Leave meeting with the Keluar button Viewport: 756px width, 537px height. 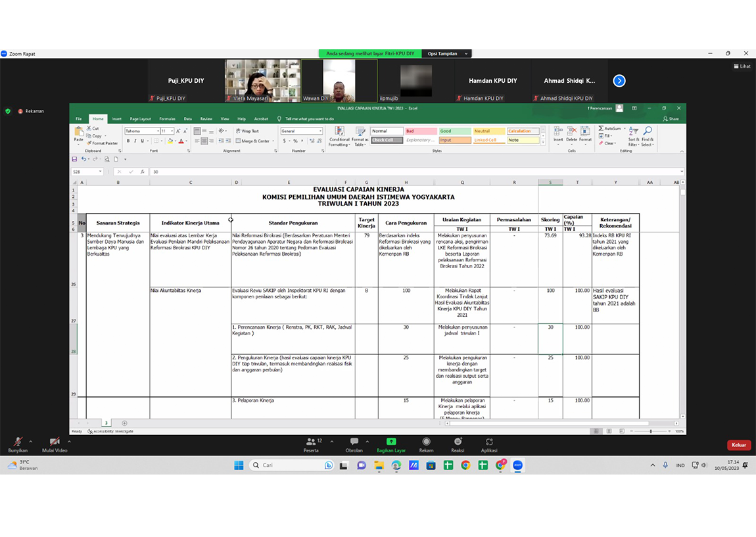739,445
